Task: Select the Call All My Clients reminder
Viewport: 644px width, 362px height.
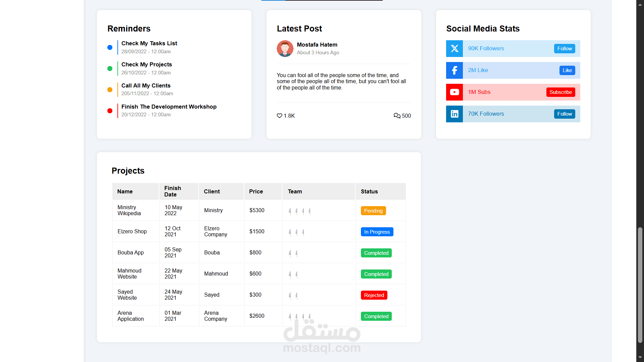Action: pos(146,86)
